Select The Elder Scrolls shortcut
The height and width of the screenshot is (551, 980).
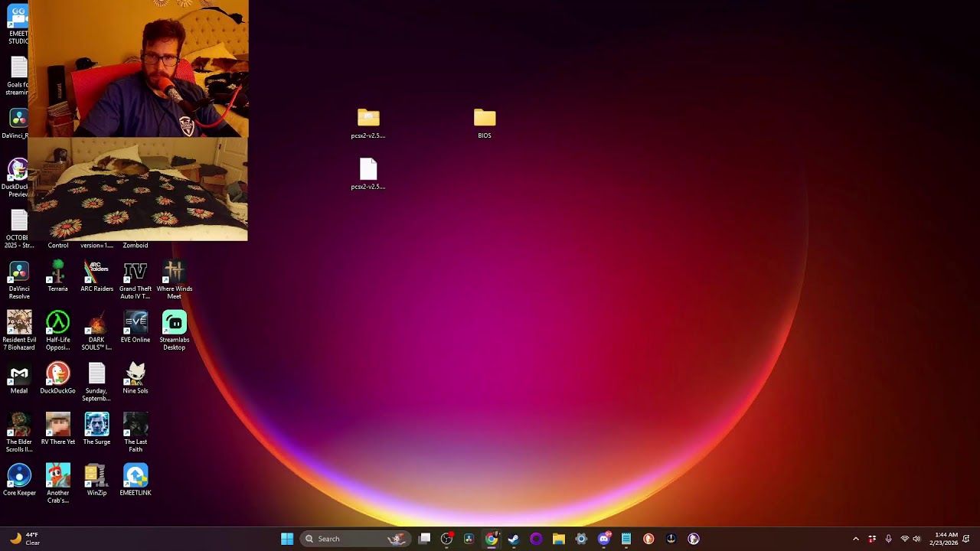pos(19,432)
